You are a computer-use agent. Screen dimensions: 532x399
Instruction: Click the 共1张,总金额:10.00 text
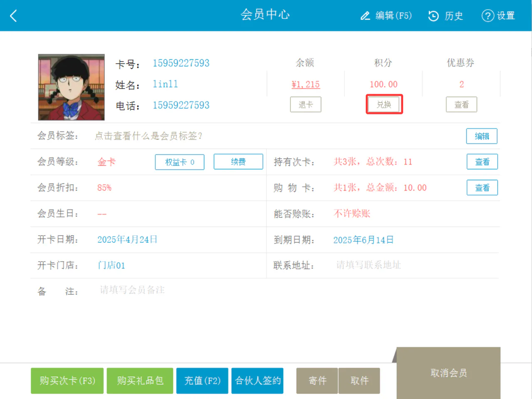[x=380, y=187]
